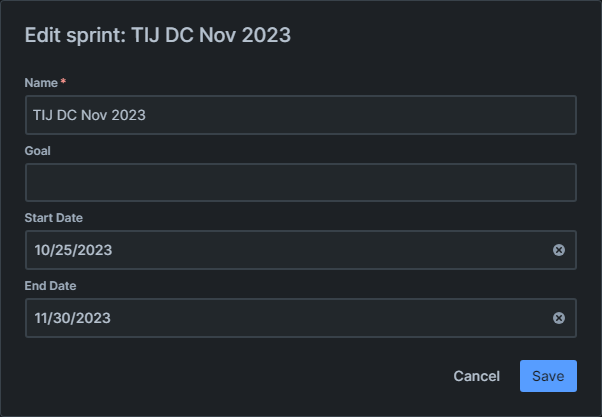Screen dimensions: 602x417
Task: Click the word 'Nov' in the Name field
Action: point(94,115)
